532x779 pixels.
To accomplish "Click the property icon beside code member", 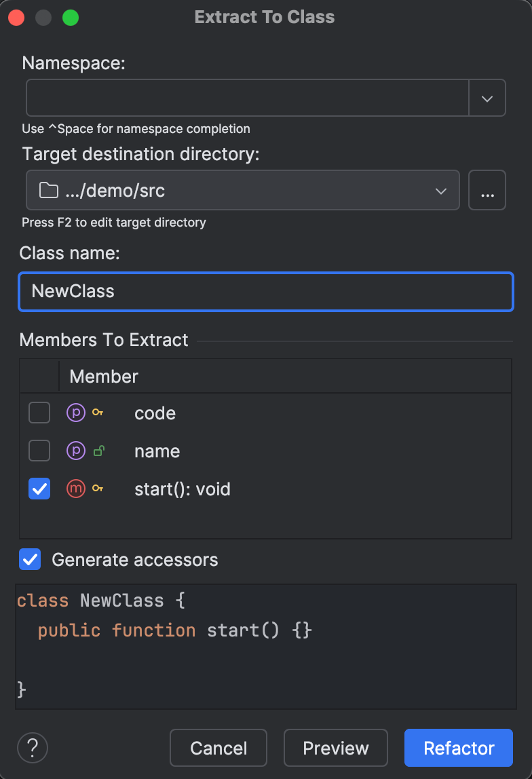I will pos(75,413).
